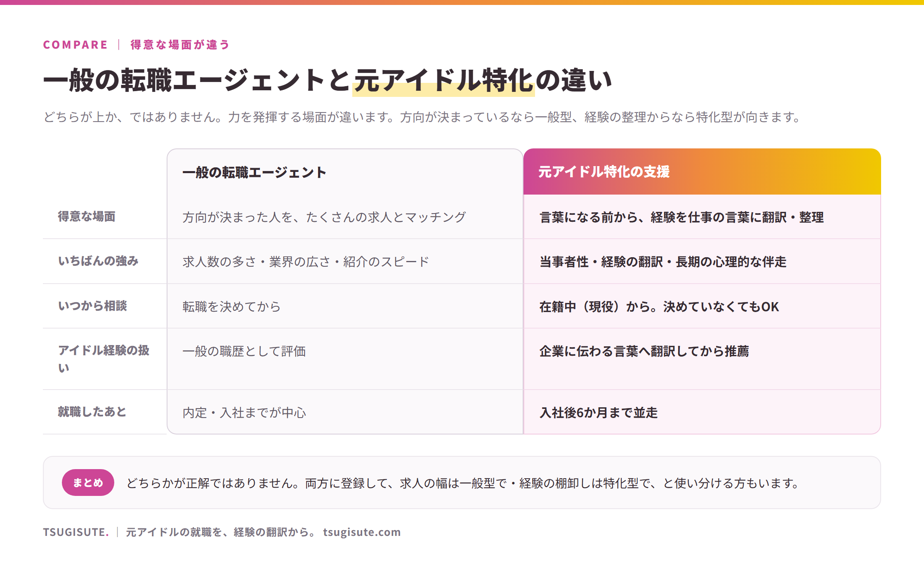This screenshot has height=573, width=924.
Task: Click footer tagline 元アイドルの就職を、経験の翻訳から。
Action: 220,532
